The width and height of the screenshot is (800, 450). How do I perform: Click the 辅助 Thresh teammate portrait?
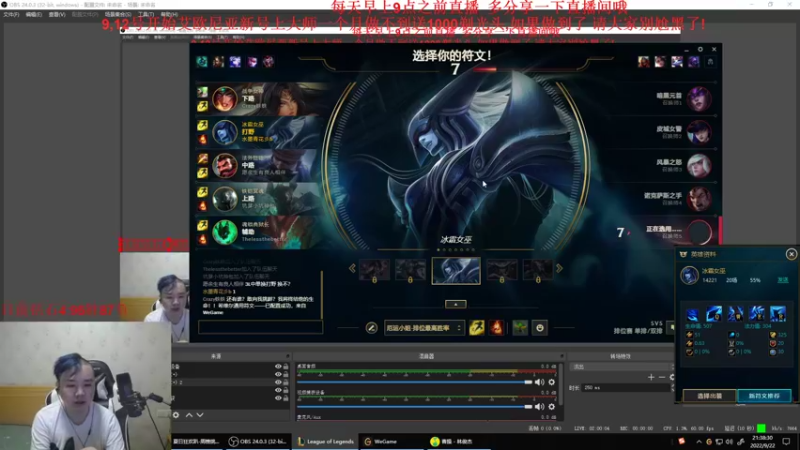click(x=224, y=232)
